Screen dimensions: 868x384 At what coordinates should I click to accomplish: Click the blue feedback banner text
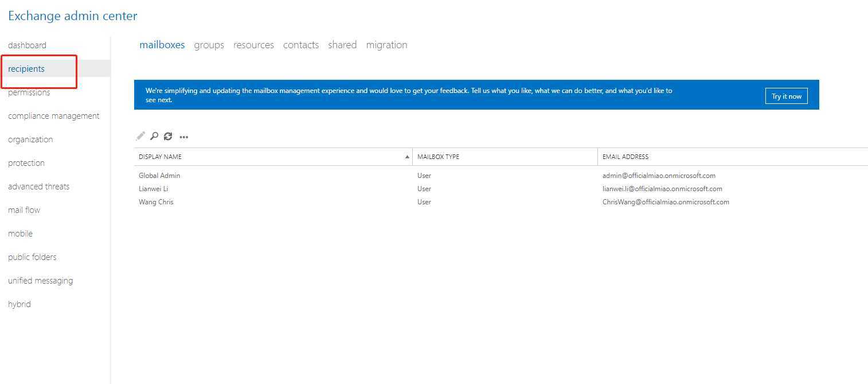click(409, 95)
